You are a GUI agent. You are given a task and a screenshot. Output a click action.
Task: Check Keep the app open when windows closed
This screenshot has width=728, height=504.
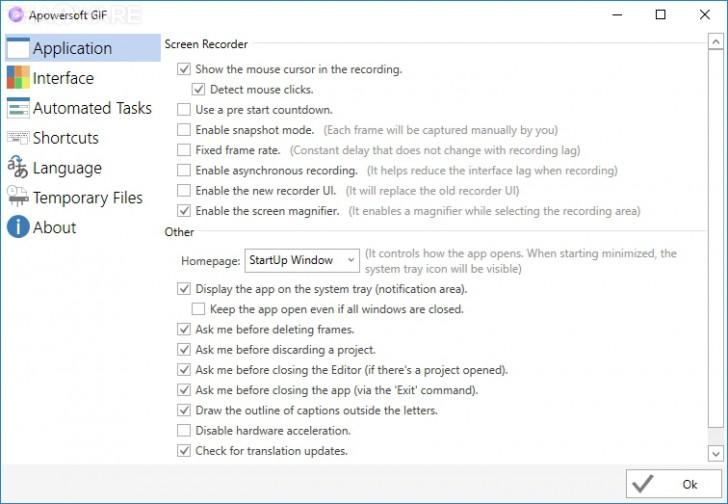tap(199, 309)
